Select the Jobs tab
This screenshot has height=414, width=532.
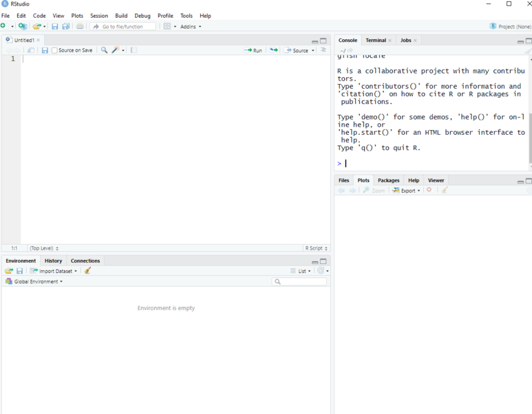pyautogui.click(x=406, y=40)
